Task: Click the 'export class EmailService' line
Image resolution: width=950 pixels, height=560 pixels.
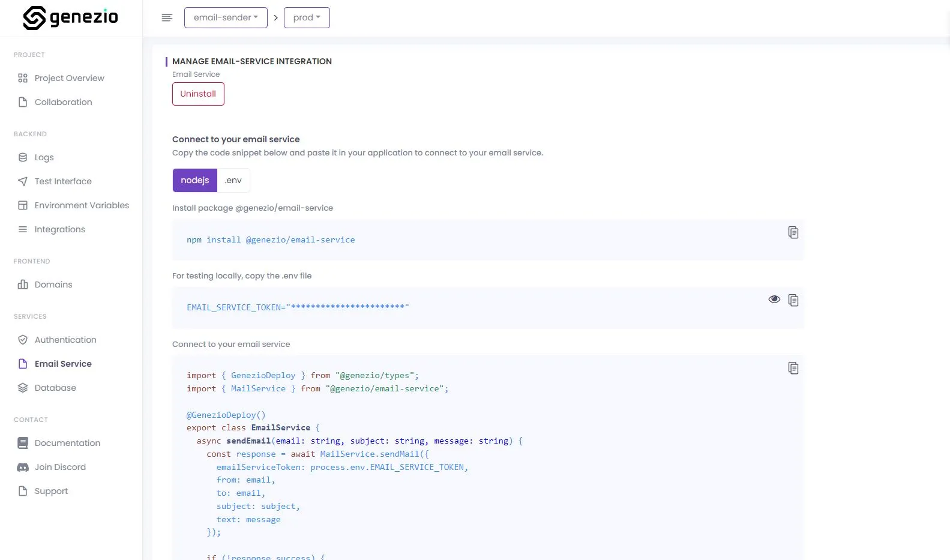Action: point(253,428)
